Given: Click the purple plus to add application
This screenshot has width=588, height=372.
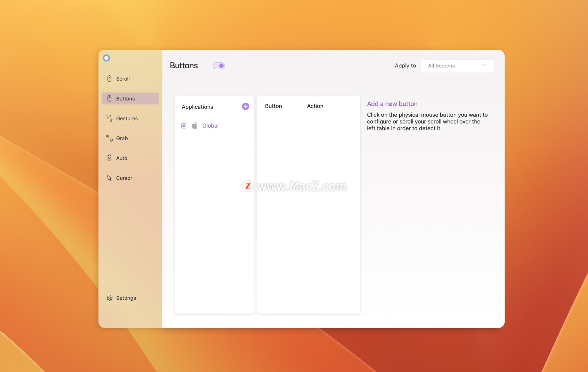Looking at the screenshot, I should click(x=245, y=106).
